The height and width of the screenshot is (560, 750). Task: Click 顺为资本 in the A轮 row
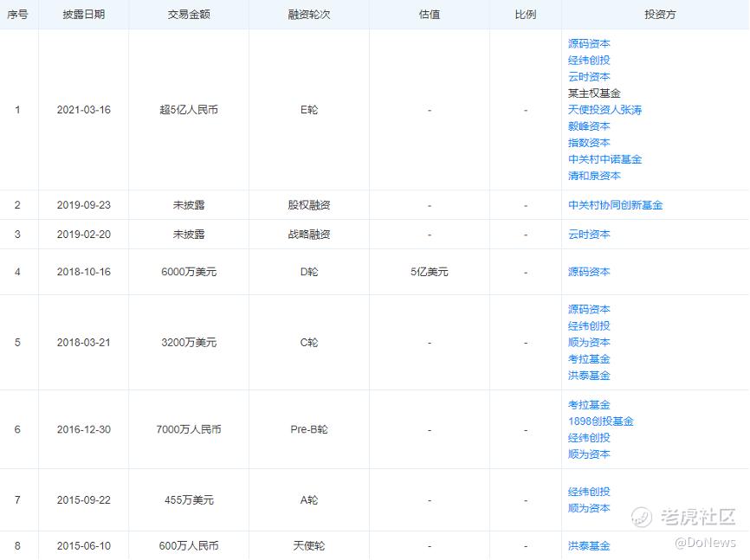pyautogui.click(x=589, y=508)
